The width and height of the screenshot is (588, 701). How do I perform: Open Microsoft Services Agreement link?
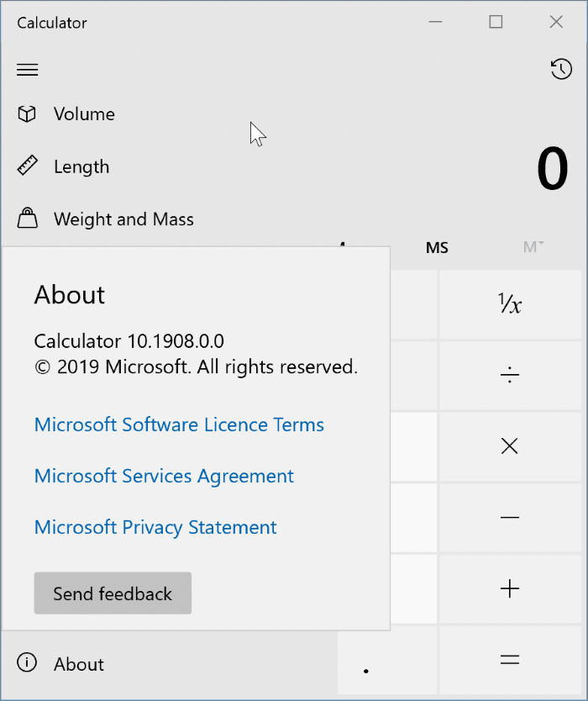coord(164,476)
